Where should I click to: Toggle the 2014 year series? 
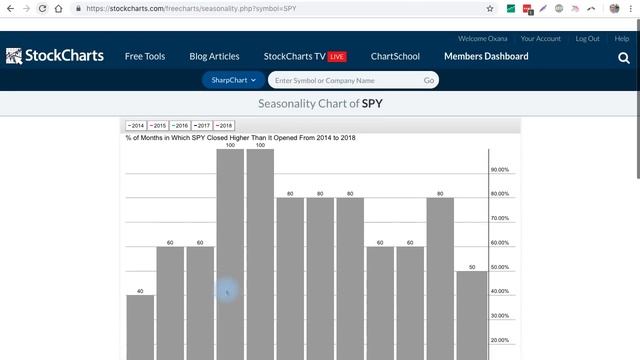[136, 126]
